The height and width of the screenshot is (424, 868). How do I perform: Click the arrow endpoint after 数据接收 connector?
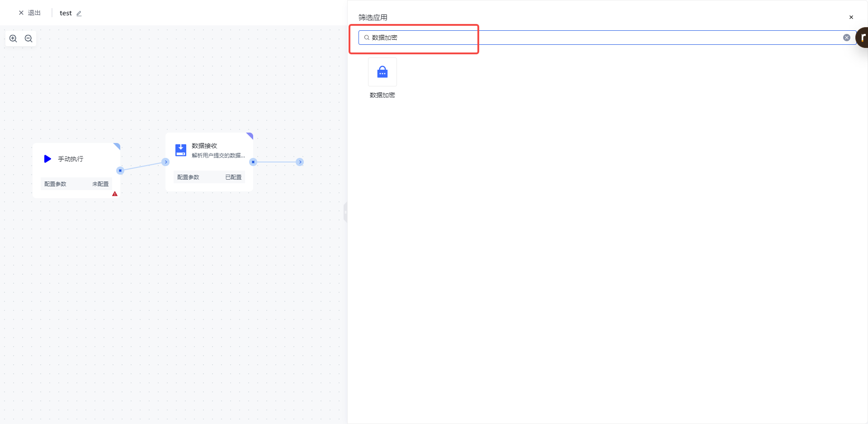[300, 162]
